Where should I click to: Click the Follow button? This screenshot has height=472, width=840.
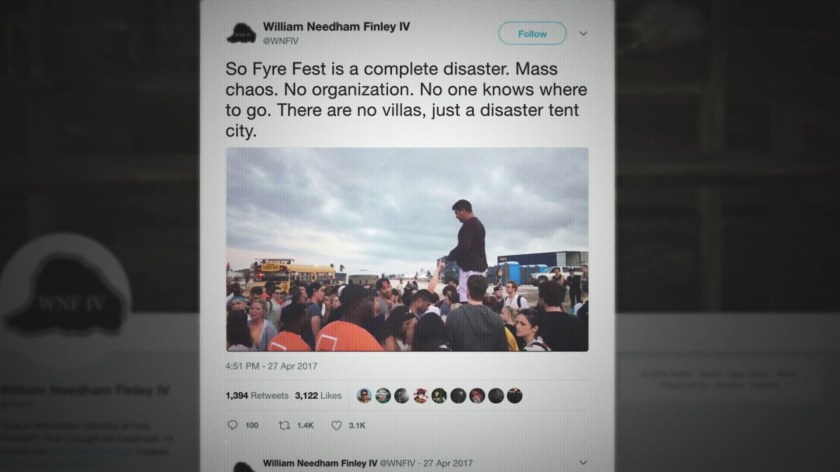click(532, 34)
